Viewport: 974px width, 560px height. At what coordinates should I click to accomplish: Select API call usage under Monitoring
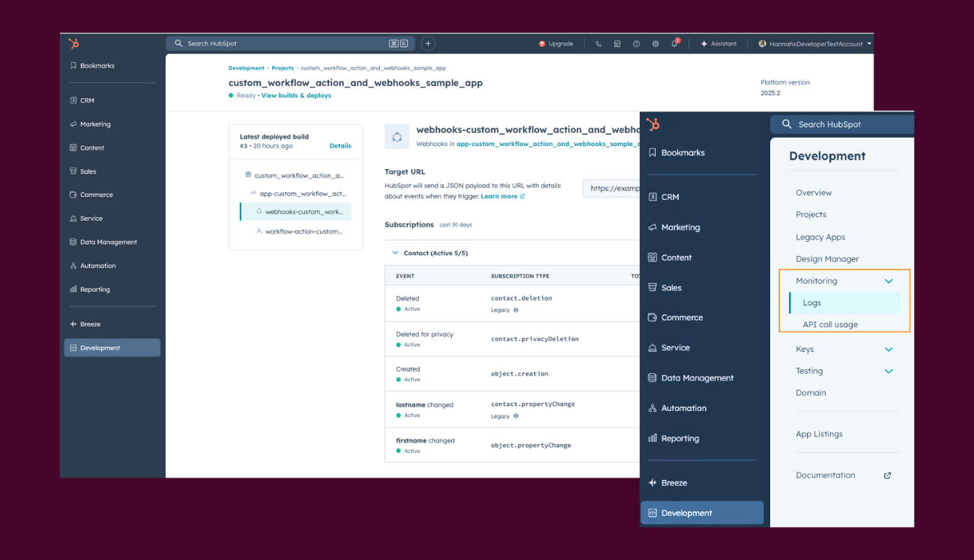tap(830, 325)
